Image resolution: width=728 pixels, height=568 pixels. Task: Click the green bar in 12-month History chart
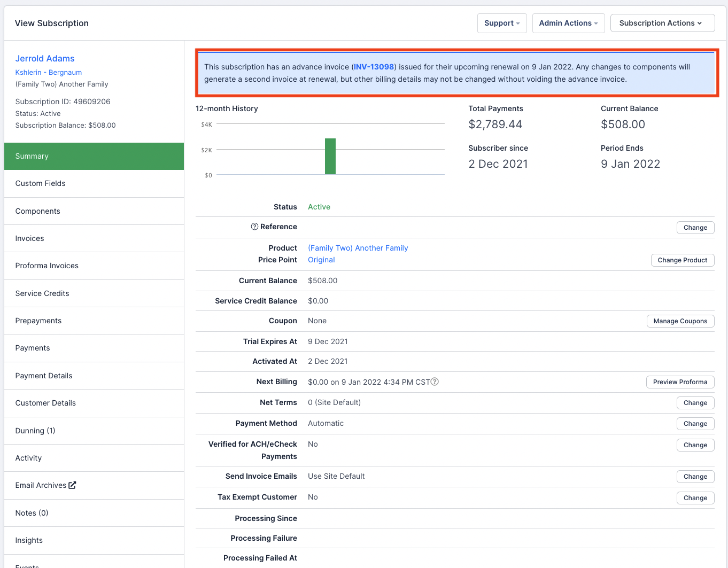tap(330, 156)
